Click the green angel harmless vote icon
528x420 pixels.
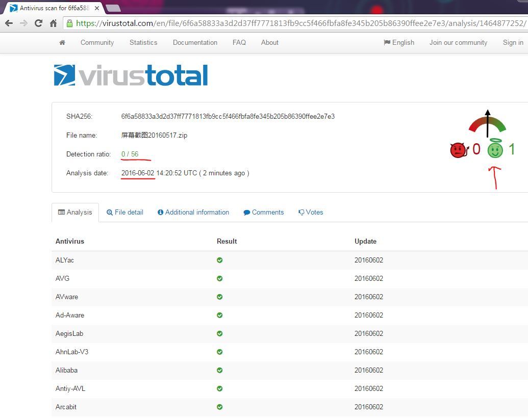coord(495,149)
